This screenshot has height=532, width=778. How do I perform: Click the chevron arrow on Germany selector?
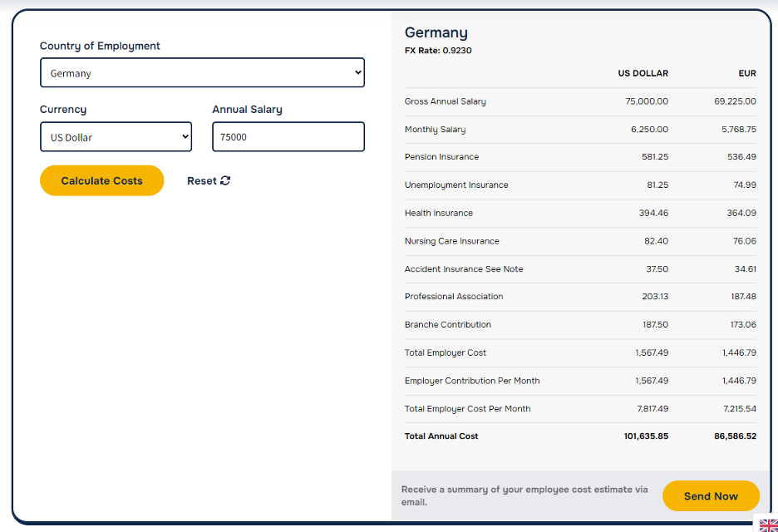pos(357,72)
